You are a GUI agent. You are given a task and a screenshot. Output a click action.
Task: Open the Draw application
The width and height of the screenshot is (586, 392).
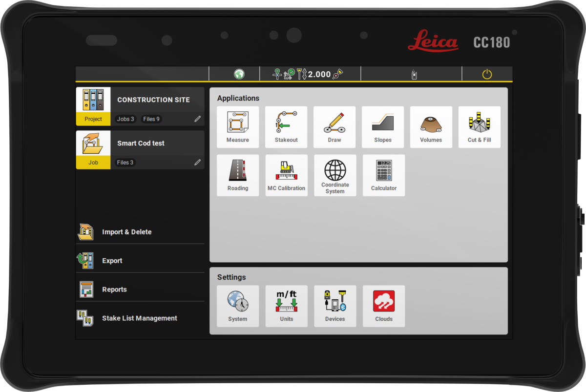[335, 126]
